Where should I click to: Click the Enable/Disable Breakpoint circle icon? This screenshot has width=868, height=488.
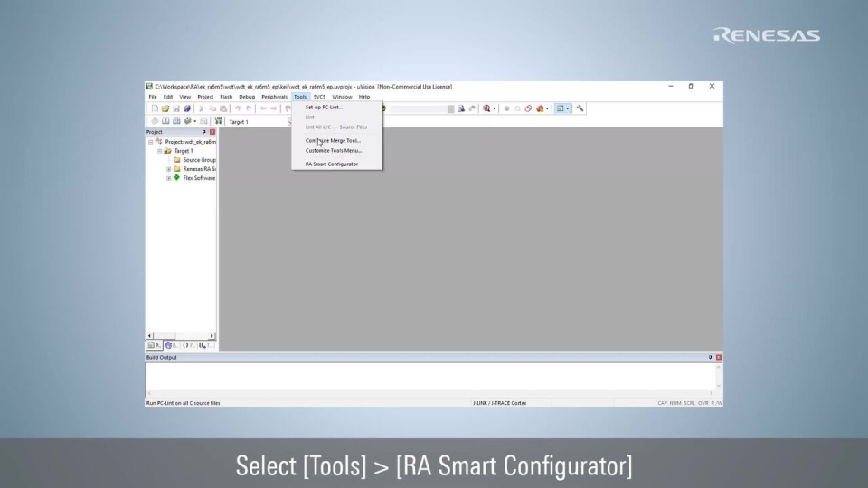click(517, 108)
